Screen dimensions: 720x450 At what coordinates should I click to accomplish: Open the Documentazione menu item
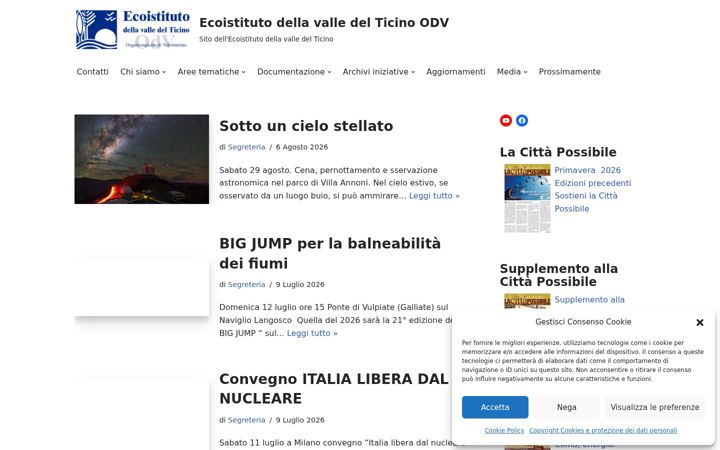[x=291, y=72]
